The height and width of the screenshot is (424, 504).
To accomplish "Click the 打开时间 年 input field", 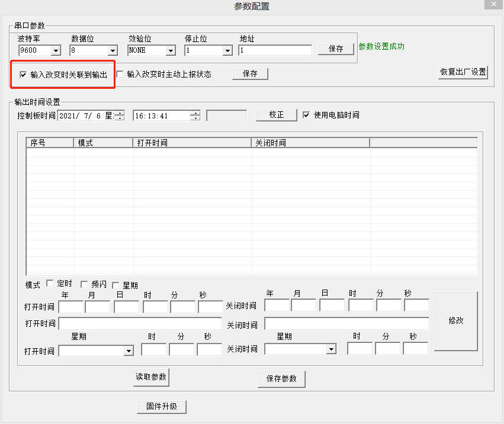I will 71,307.
